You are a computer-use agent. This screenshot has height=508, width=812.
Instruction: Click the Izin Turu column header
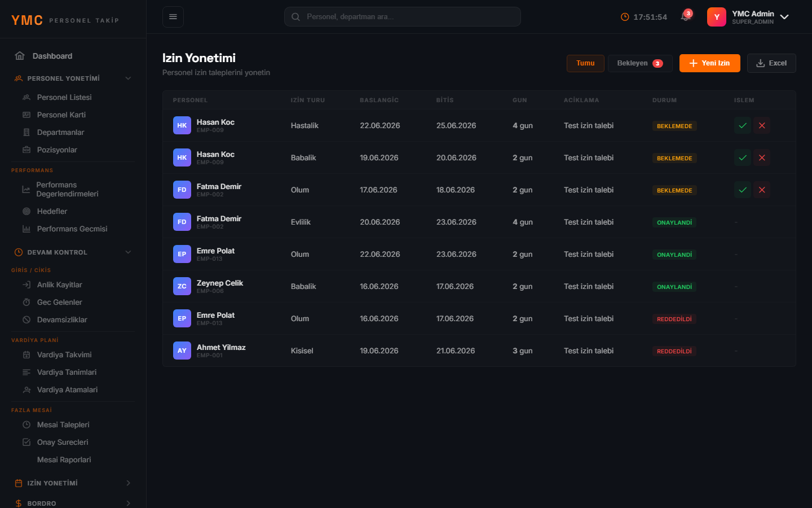[308, 100]
